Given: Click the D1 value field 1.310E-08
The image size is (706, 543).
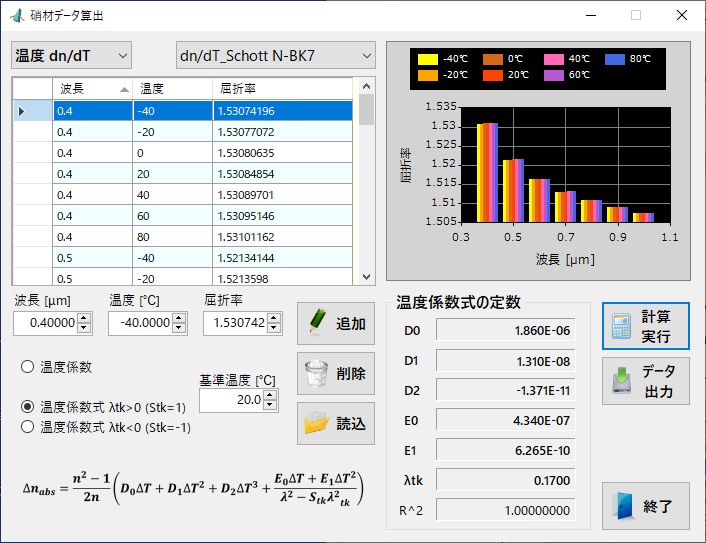Looking at the screenshot, I should 506,361.
